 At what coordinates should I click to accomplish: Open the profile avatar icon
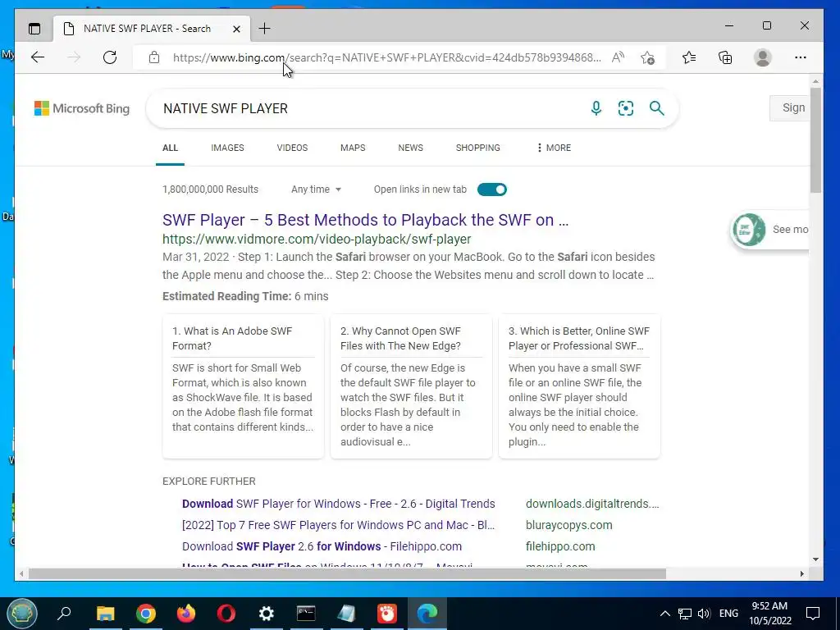[x=762, y=57]
